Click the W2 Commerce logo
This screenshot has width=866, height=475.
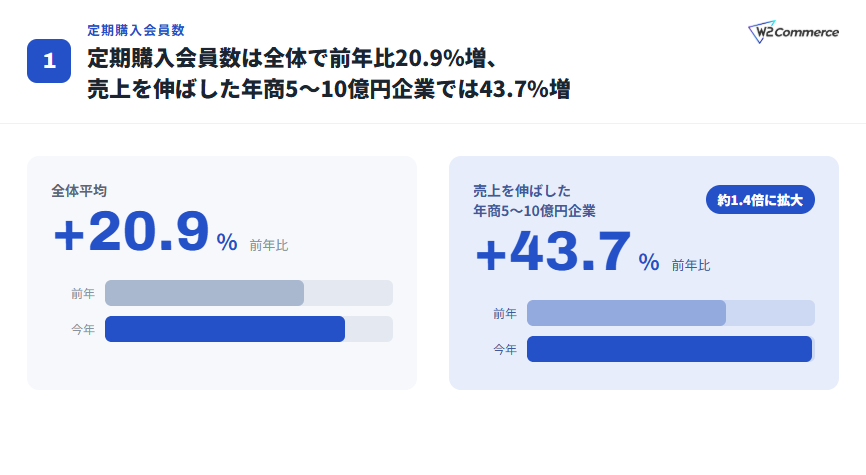tap(793, 32)
